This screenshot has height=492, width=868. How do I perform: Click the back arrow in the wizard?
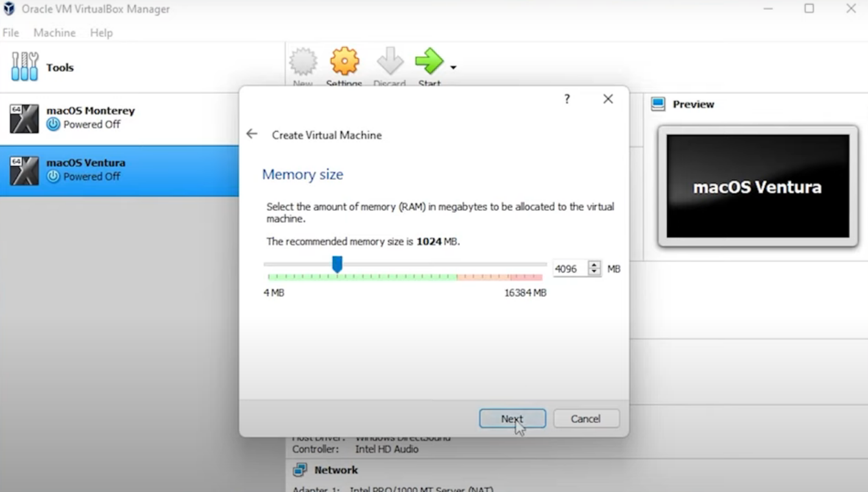(x=252, y=134)
